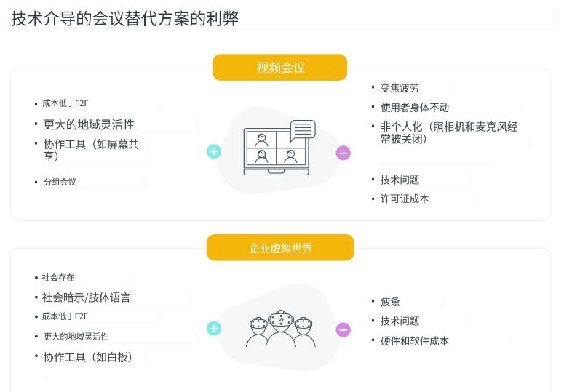This screenshot has width=564, height=392.
Task: Click the 分组会议 bullet item
Action: point(60,182)
